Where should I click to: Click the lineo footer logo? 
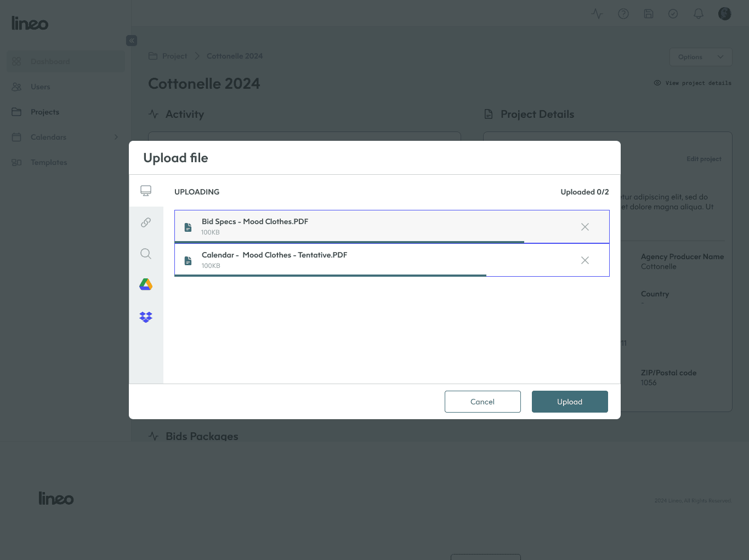[x=56, y=498]
